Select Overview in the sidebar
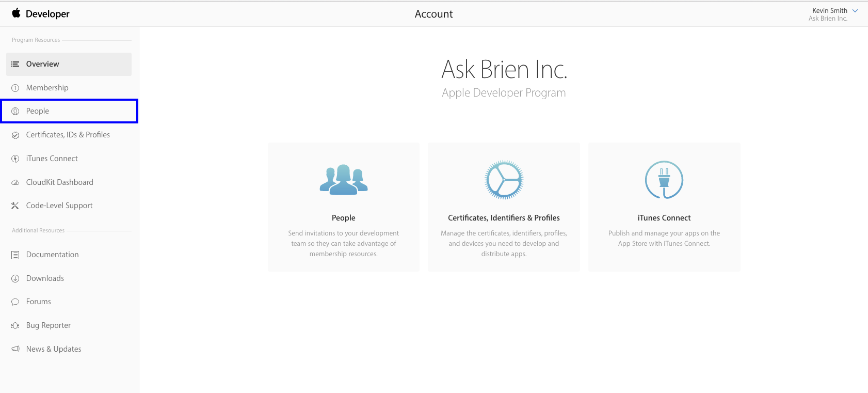Screen dimensions: 868x393 pyautogui.click(x=69, y=64)
